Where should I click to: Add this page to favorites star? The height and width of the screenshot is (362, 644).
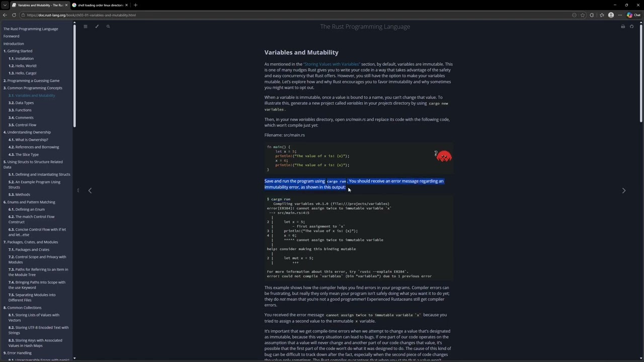pos(583,15)
